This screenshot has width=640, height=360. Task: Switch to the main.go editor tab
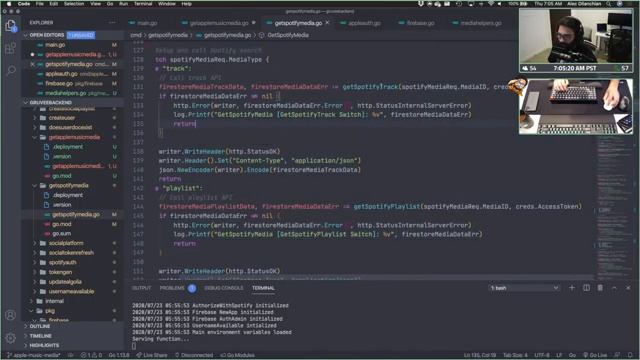click(147, 23)
